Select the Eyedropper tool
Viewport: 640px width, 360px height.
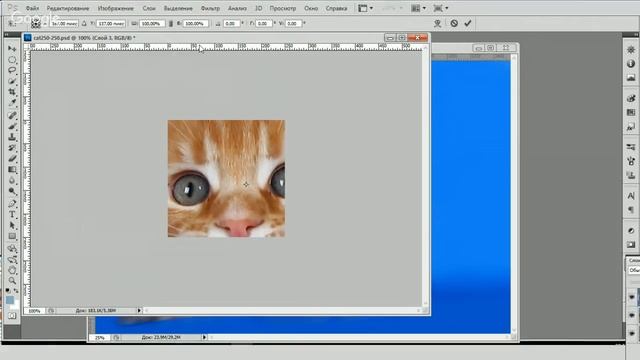12,103
